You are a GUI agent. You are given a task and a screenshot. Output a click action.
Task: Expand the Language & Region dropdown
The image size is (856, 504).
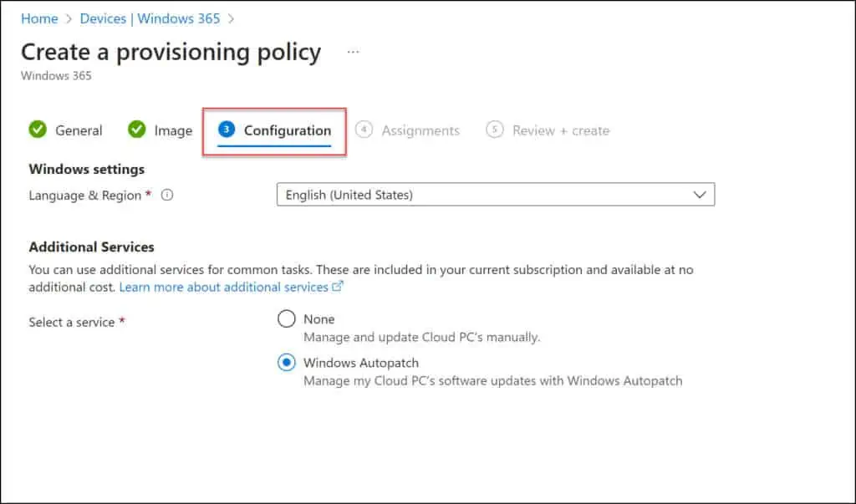click(496, 195)
